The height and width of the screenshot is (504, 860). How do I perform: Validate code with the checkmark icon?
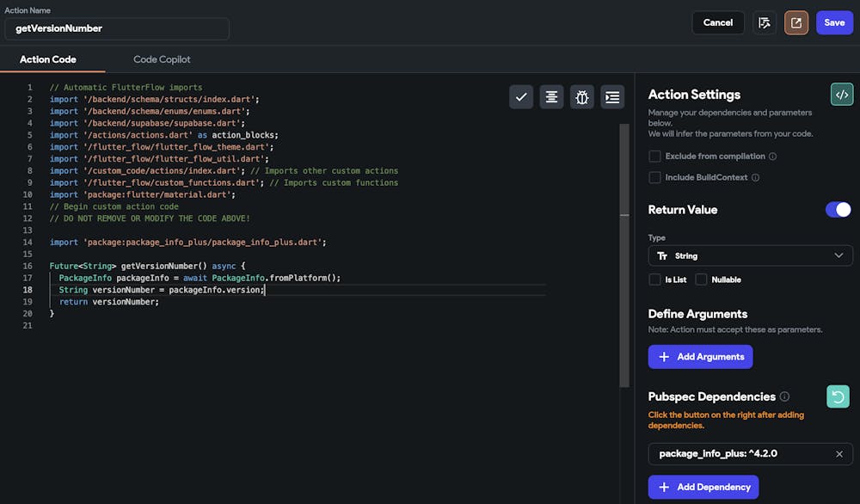click(x=521, y=96)
